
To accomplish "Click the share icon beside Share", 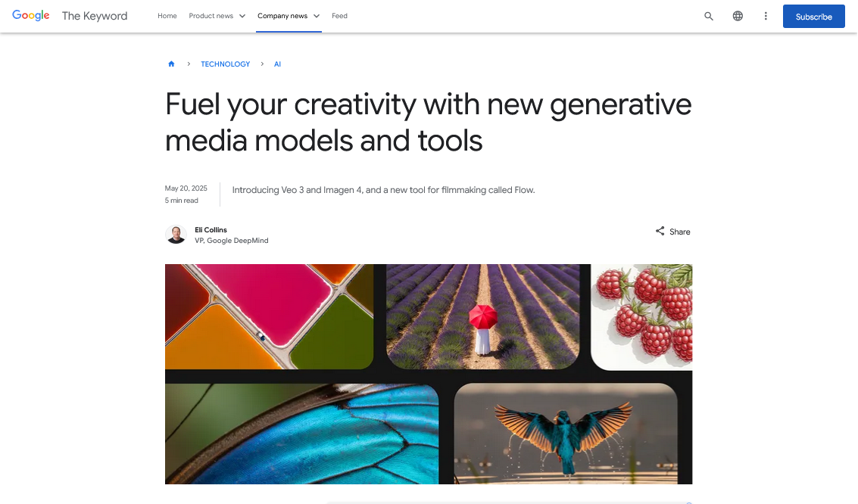I will click(660, 232).
